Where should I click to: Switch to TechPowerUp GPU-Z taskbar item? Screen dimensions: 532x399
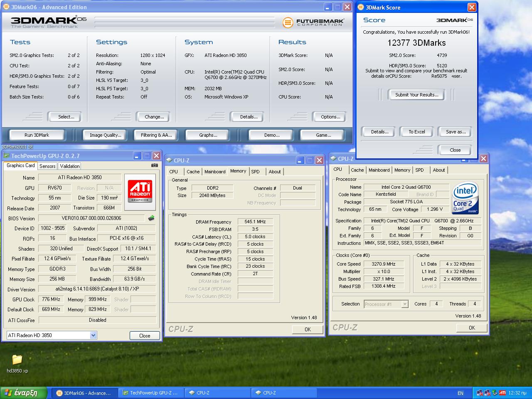pyautogui.click(x=150, y=393)
